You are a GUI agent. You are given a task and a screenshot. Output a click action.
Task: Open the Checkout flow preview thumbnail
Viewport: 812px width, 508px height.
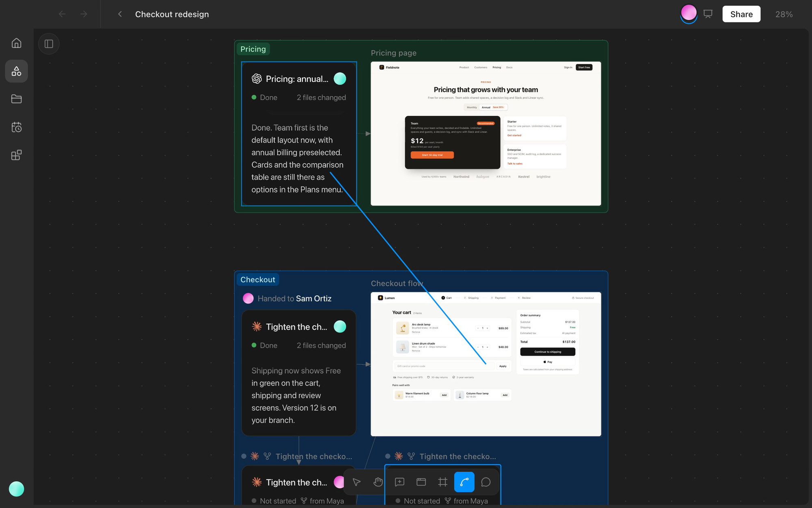[486, 364]
